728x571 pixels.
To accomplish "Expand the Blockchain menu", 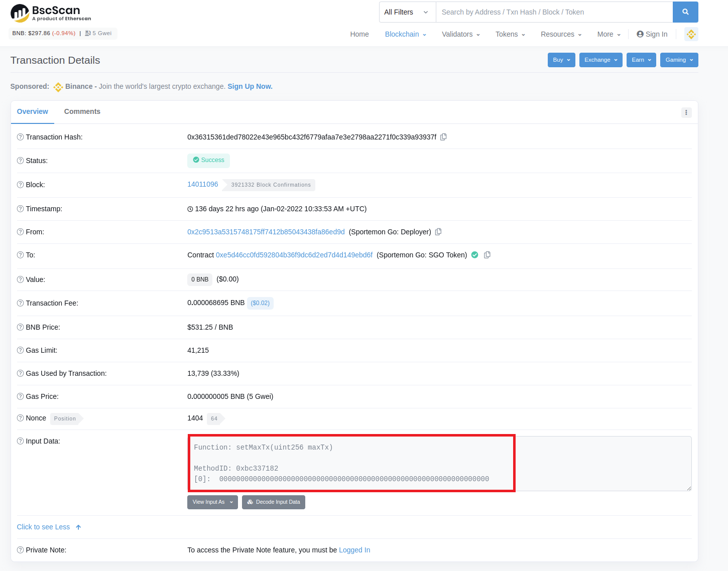I will pos(406,34).
